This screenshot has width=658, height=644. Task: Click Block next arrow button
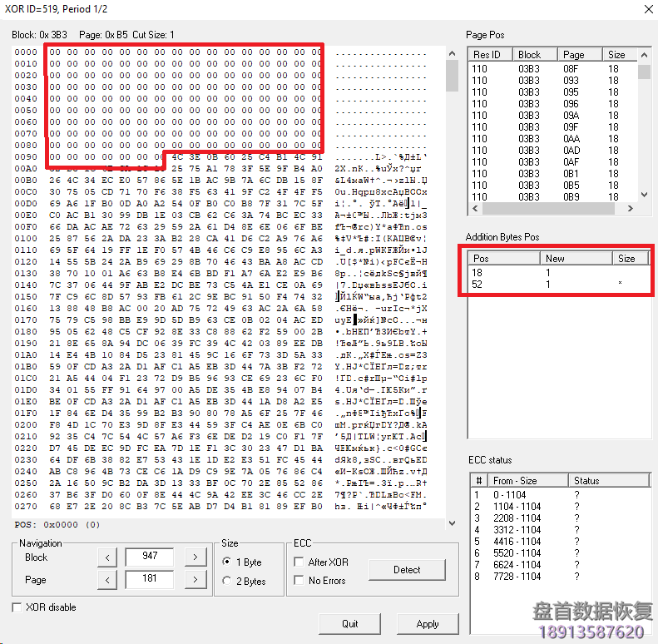(x=194, y=557)
